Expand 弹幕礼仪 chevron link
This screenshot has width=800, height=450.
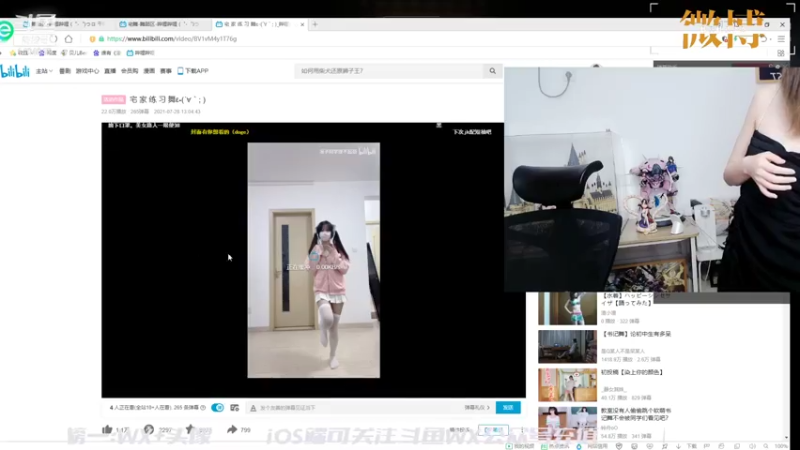pos(477,408)
